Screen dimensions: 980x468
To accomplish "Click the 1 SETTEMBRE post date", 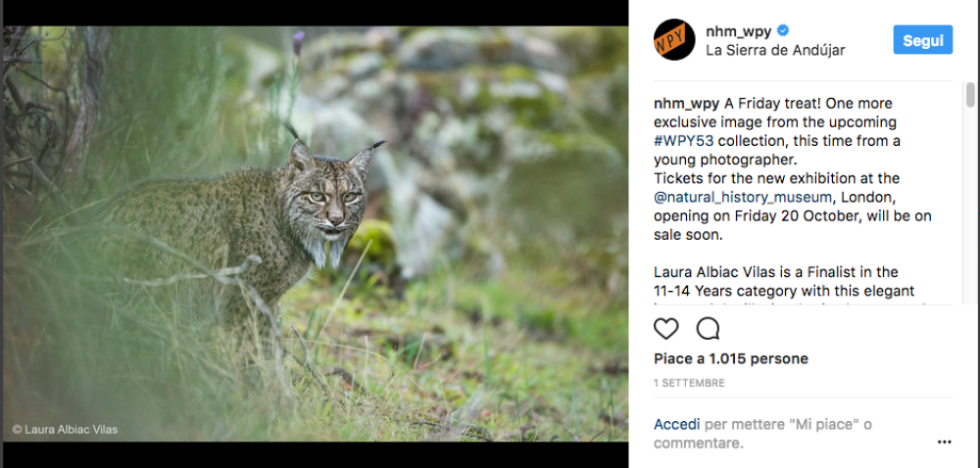I will 689,383.
